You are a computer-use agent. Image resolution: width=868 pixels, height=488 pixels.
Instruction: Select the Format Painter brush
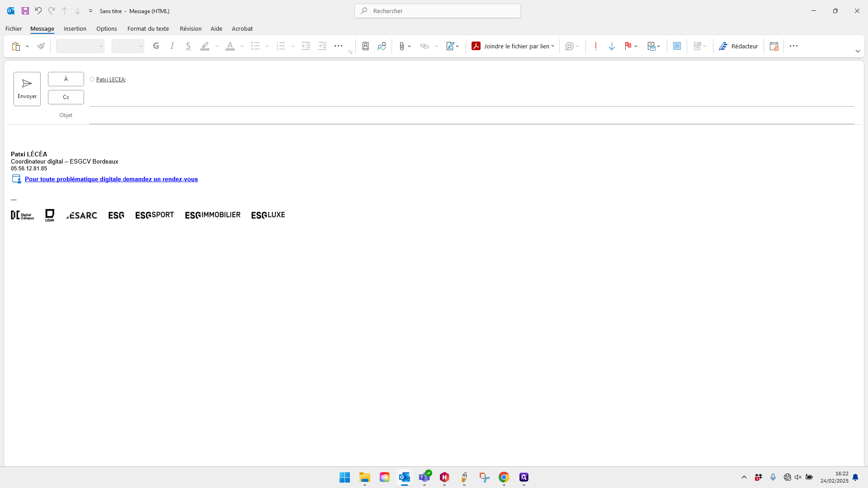41,46
